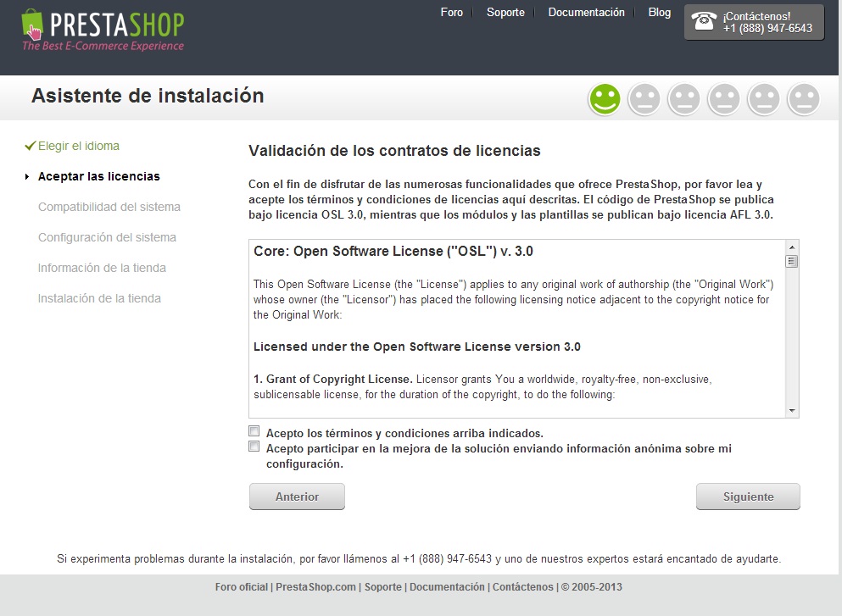Click the green smiley first step indicator
The image size is (842, 616).
coord(605,99)
